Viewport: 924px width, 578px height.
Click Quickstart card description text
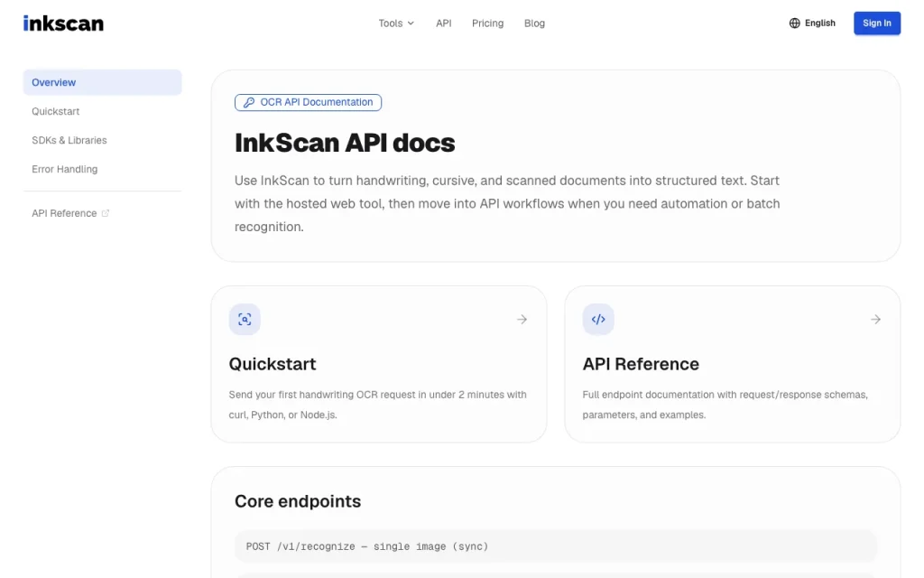tap(378, 405)
